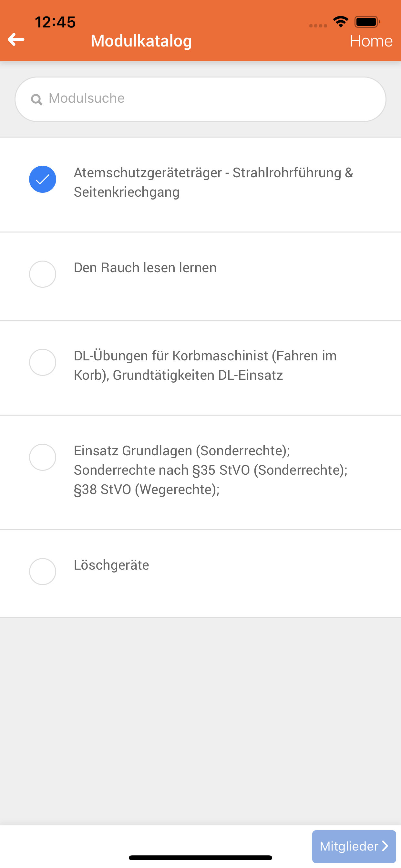
Task: Tap the Wi-Fi status icon
Action: click(341, 22)
